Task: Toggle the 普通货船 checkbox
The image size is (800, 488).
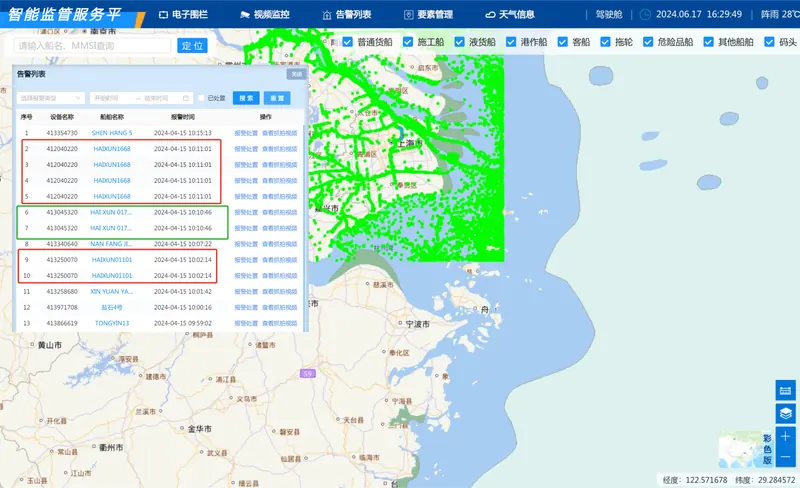Action: click(x=347, y=42)
